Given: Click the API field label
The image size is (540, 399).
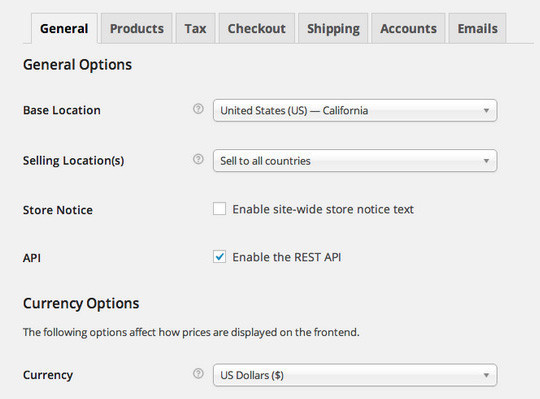Looking at the screenshot, I should pos(32,258).
